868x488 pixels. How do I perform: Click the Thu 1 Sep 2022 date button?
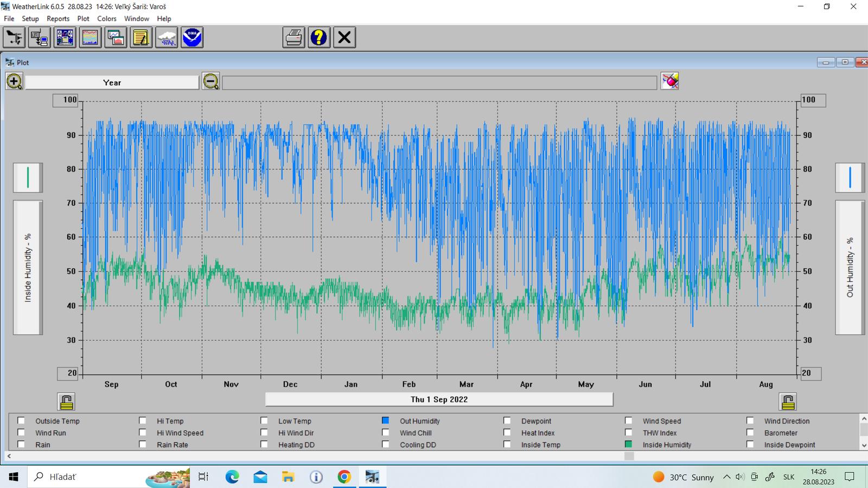click(439, 400)
